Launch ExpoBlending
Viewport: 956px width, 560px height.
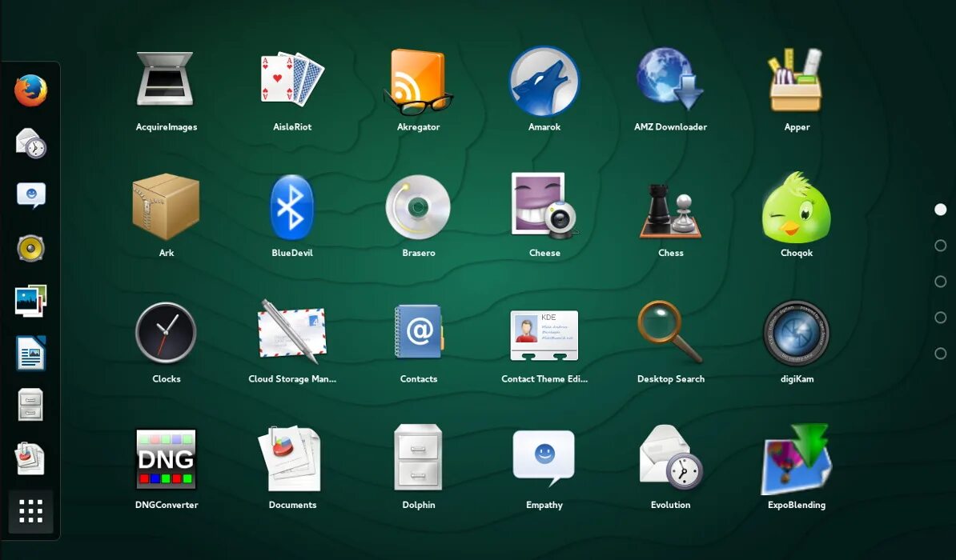[796, 459]
